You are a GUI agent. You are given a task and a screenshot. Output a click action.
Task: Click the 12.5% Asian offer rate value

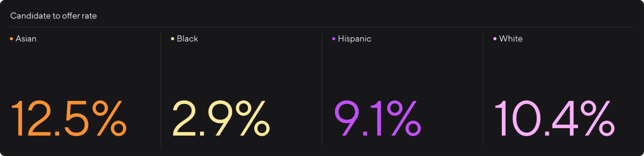(69, 118)
